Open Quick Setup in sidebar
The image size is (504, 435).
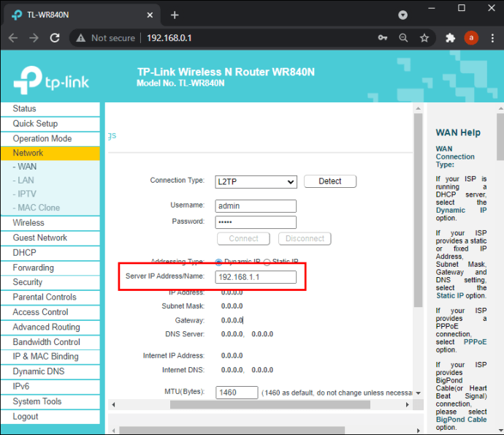click(50, 124)
